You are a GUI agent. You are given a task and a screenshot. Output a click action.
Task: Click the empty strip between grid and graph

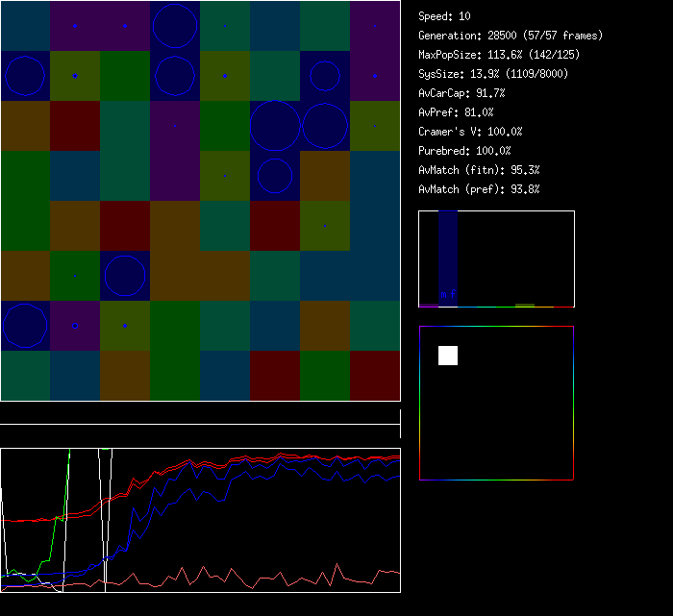[x=200, y=414]
